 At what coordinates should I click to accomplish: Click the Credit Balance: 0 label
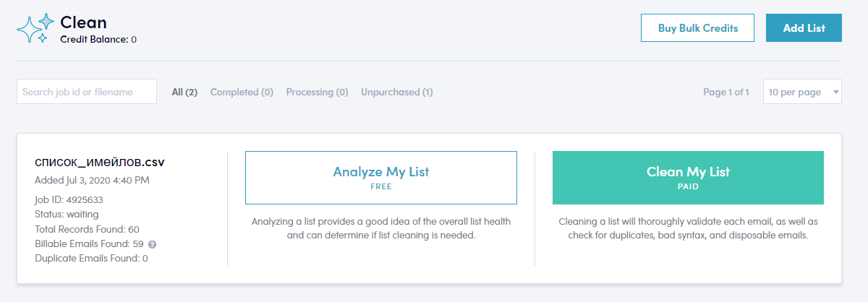98,39
